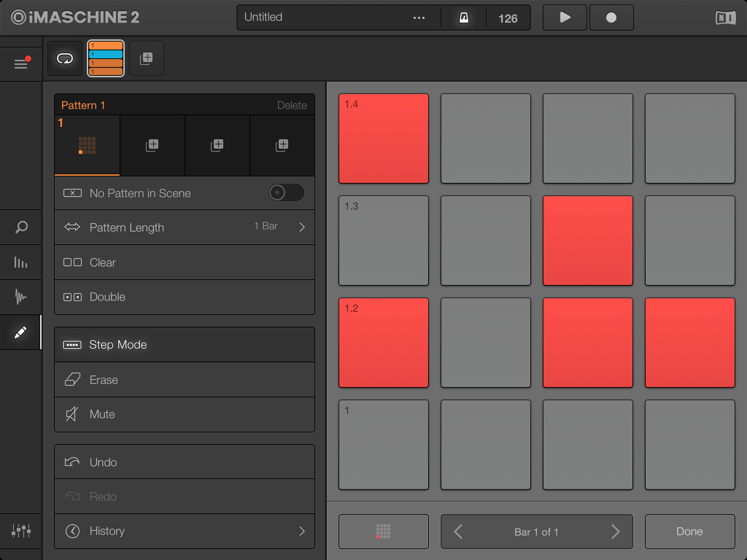Tap the Pattern 1 title
Image resolution: width=747 pixels, height=560 pixels.
83,105
